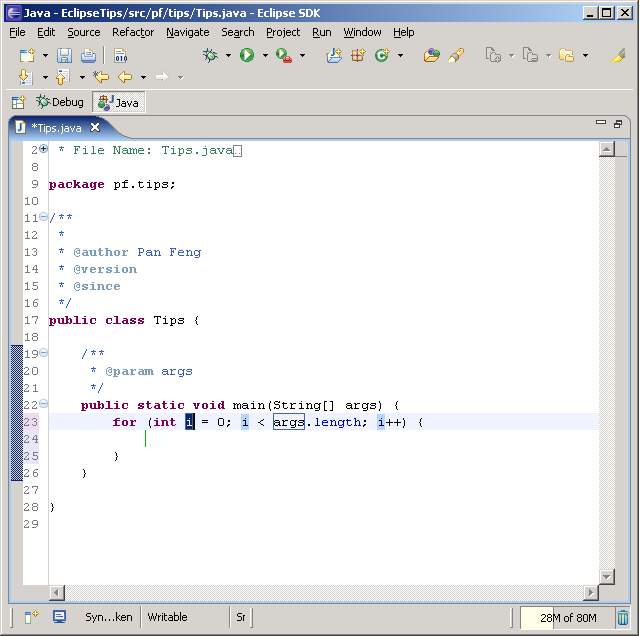Open the New Java Class icon
The width and height of the screenshot is (640, 636).
382,55
